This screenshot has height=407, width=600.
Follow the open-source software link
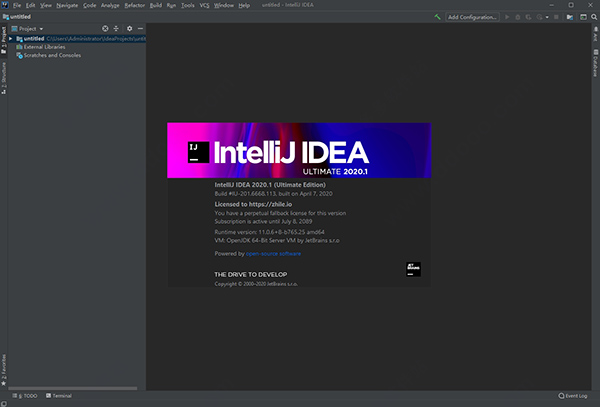[x=273, y=254]
